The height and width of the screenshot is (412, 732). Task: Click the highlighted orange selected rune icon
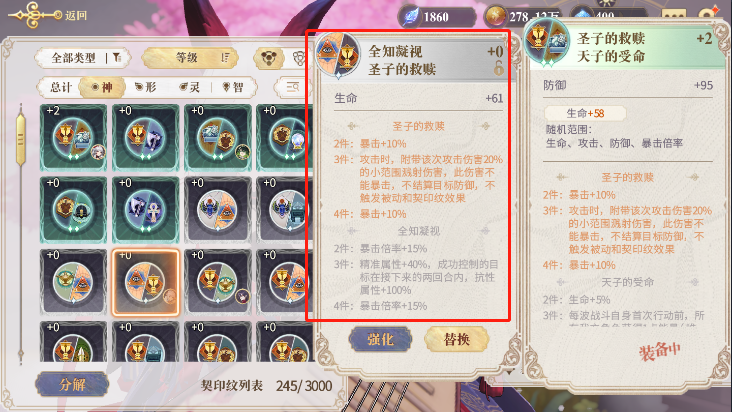(x=145, y=282)
